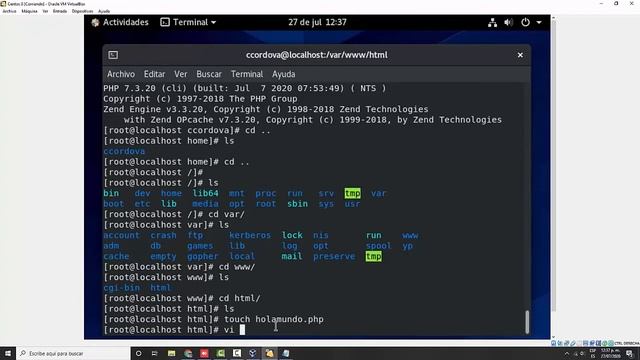Expand the system menu dropdown arrow
The image size is (640, 360).
(x=539, y=22)
